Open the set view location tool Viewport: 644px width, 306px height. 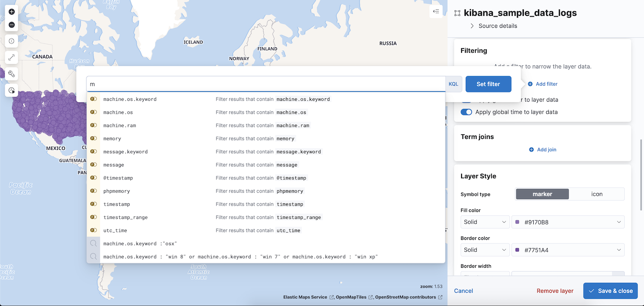(12, 41)
